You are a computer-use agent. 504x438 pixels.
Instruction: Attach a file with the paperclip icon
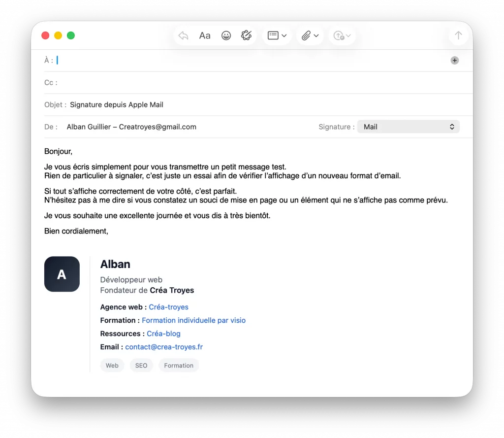tap(305, 35)
